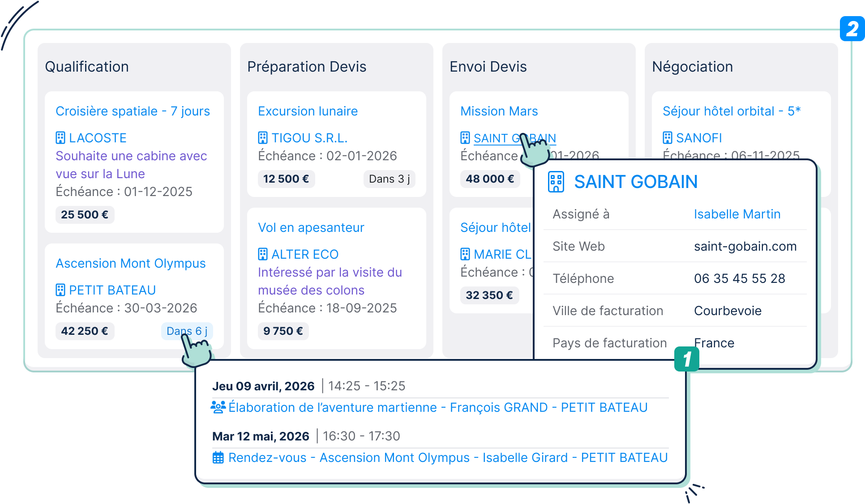
Task: Click the Téléphone field label
Action: tap(583, 278)
